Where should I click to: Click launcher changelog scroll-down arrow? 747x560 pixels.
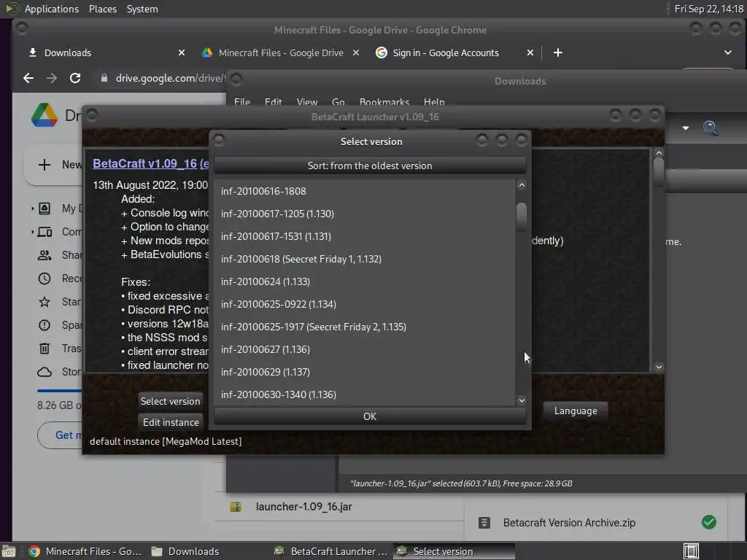tap(659, 367)
